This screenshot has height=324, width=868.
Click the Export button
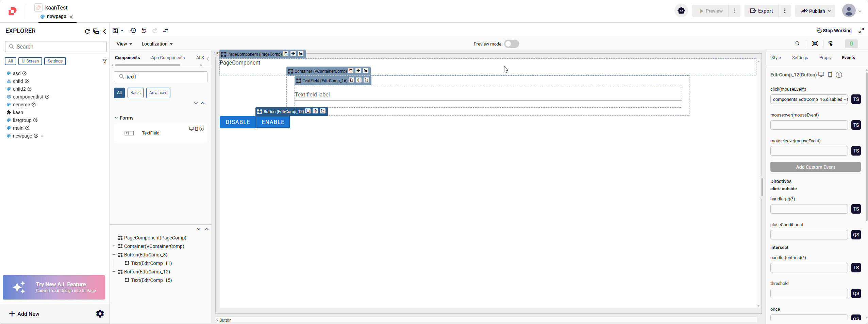[762, 11]
